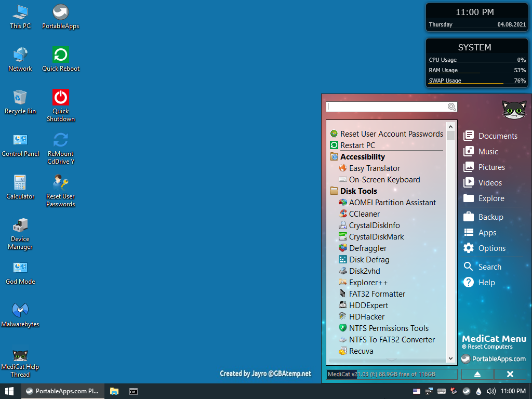Open Music from menu sidebar

coord(481,151)
